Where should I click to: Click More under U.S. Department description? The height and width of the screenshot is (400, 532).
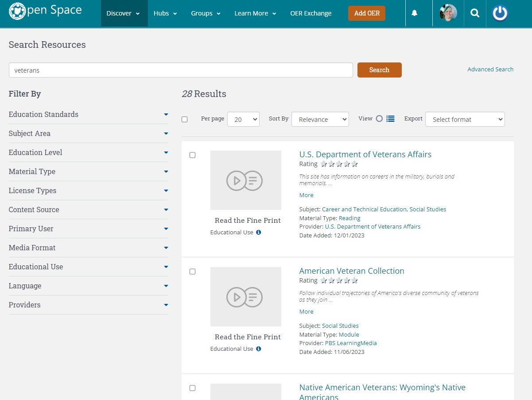pyautogui.click(x=306, y=195)
